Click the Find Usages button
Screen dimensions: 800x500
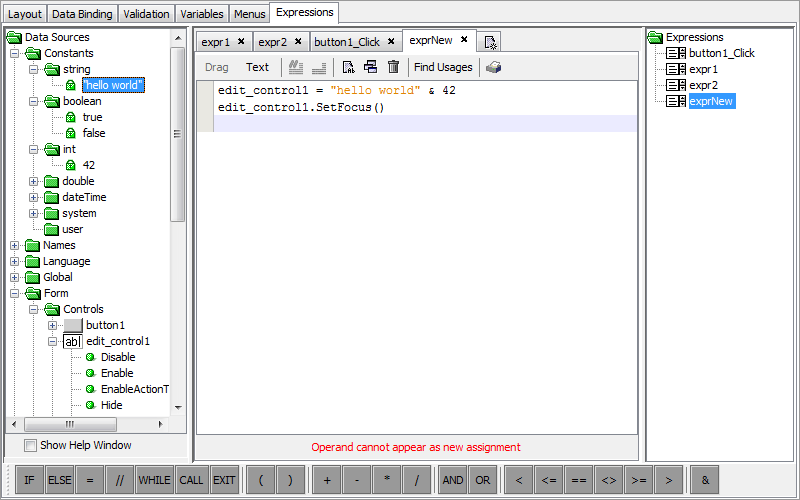point(443,67)
